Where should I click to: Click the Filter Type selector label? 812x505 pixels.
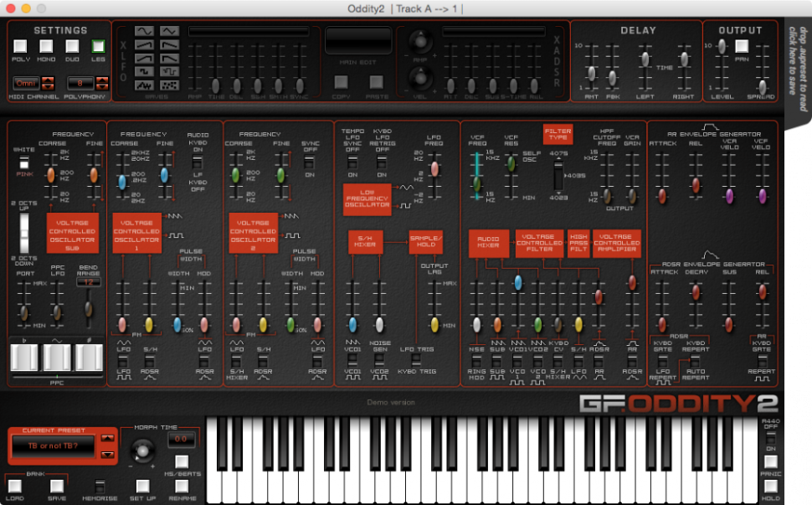(558, 135)
